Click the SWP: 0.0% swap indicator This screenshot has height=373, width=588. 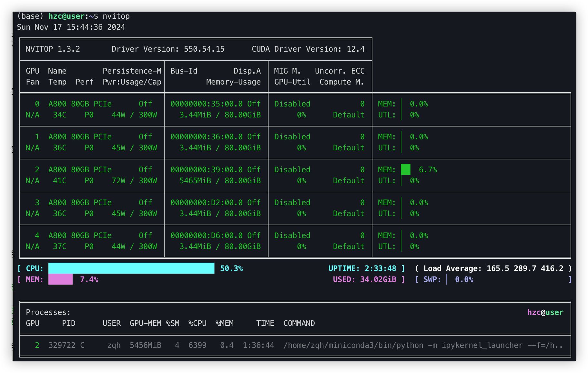(x=448, y=279)
